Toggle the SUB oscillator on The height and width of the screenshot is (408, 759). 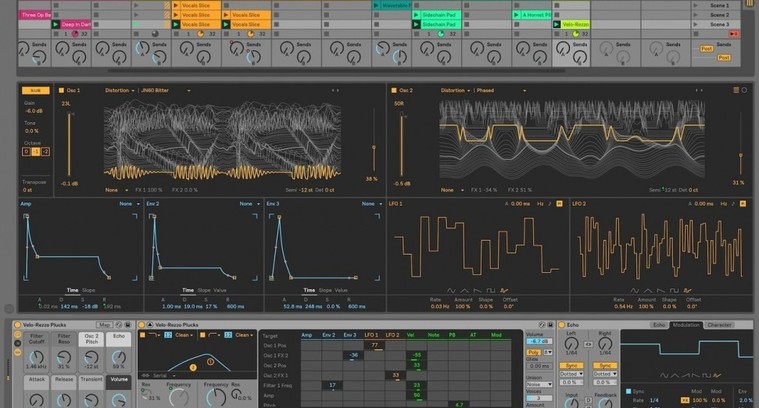[35, 91]
